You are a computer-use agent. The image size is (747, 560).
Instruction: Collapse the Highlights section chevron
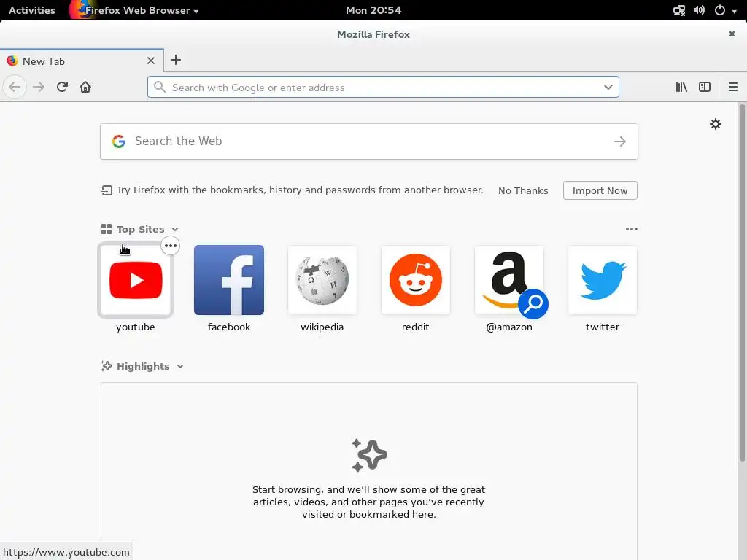point(180,367)
